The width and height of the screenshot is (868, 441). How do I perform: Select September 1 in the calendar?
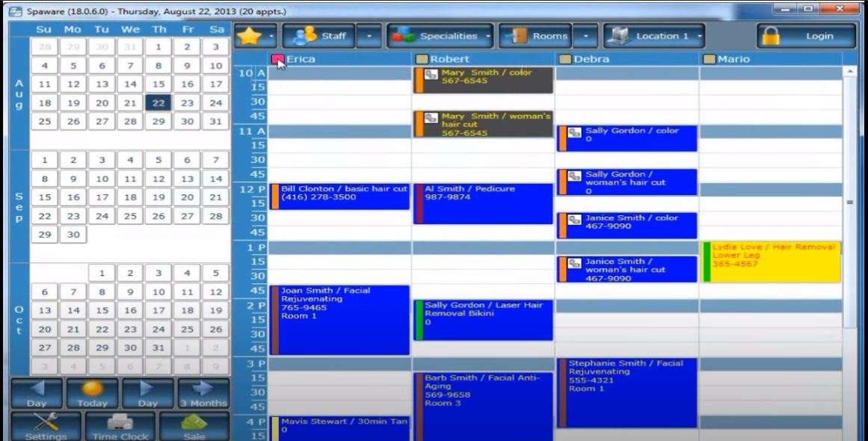click(44, 160)
